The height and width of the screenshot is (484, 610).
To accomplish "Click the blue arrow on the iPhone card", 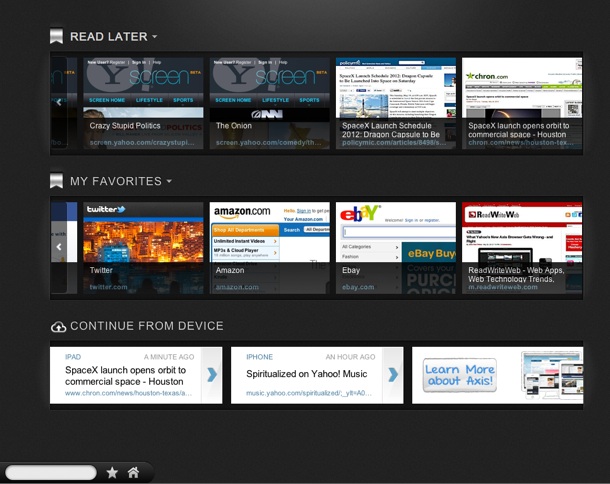I will tap(393, 375).
